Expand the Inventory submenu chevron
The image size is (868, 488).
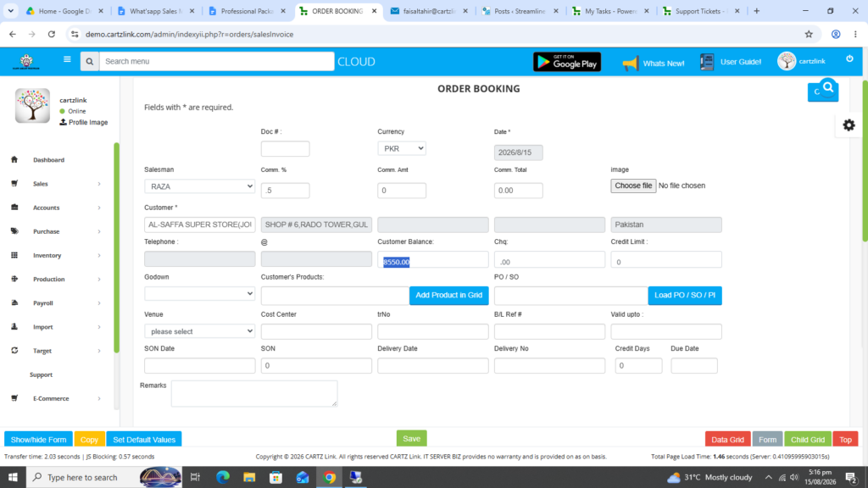coord(99,256)
